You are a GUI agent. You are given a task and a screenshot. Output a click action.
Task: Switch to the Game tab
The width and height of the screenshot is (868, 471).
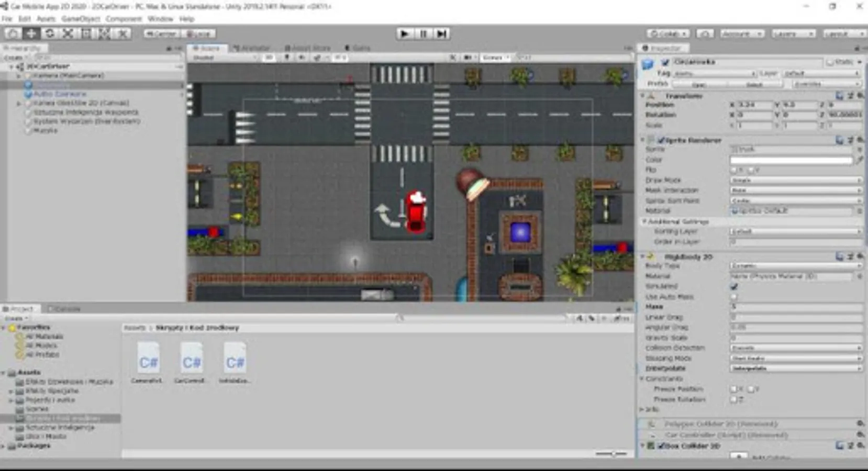tap(358, 48)
